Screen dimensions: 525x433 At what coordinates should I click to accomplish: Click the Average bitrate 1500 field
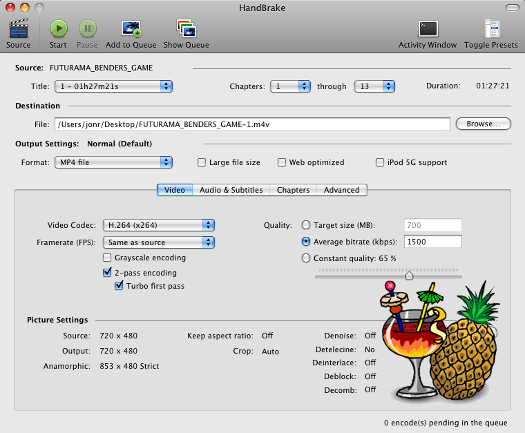(433, 241)
